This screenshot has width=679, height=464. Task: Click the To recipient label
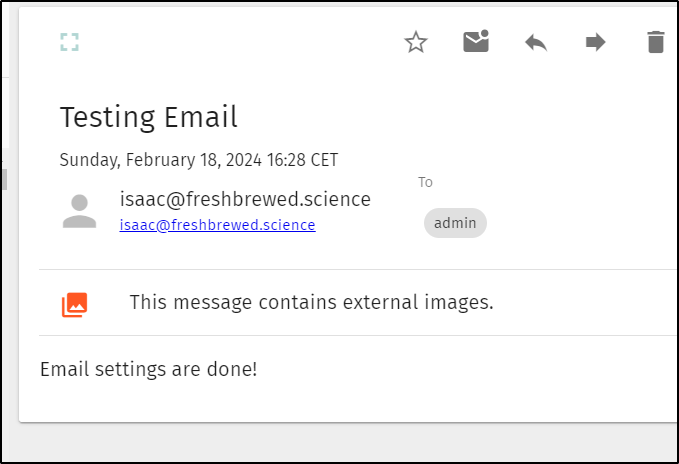click(x=425, y=182)
